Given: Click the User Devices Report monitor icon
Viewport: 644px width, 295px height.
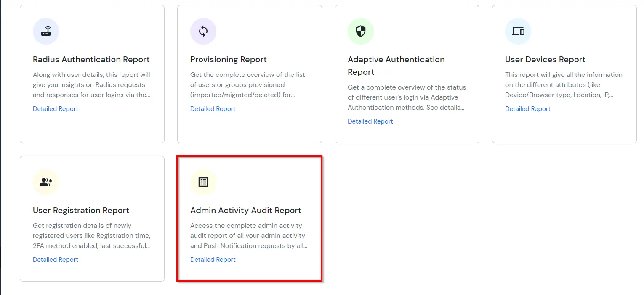Looking at the screenshot, I should point(518,31).
